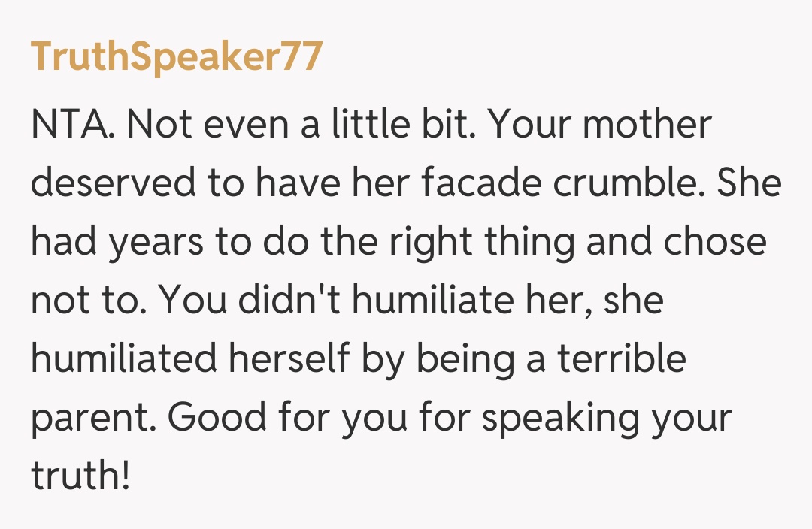Open the TruthSpeaker77 user profile link

pos(177,56)
